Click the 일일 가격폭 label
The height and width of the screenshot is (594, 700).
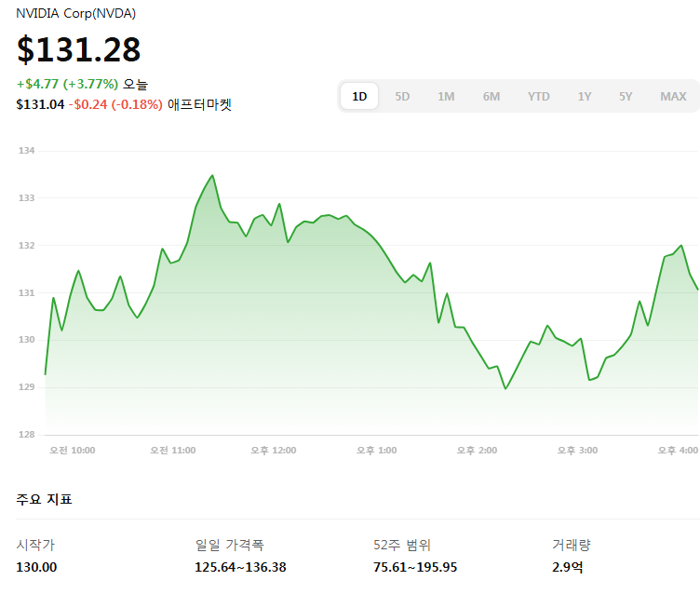click(x=230, y=545)
